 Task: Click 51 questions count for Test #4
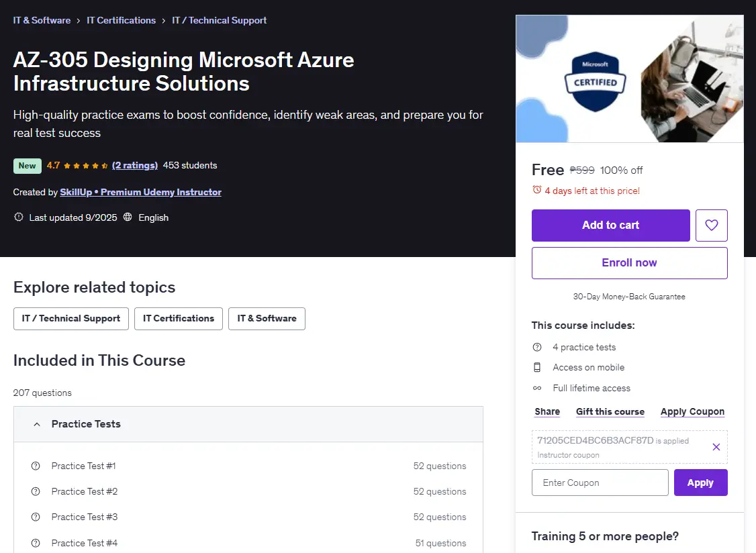[440, 543]
